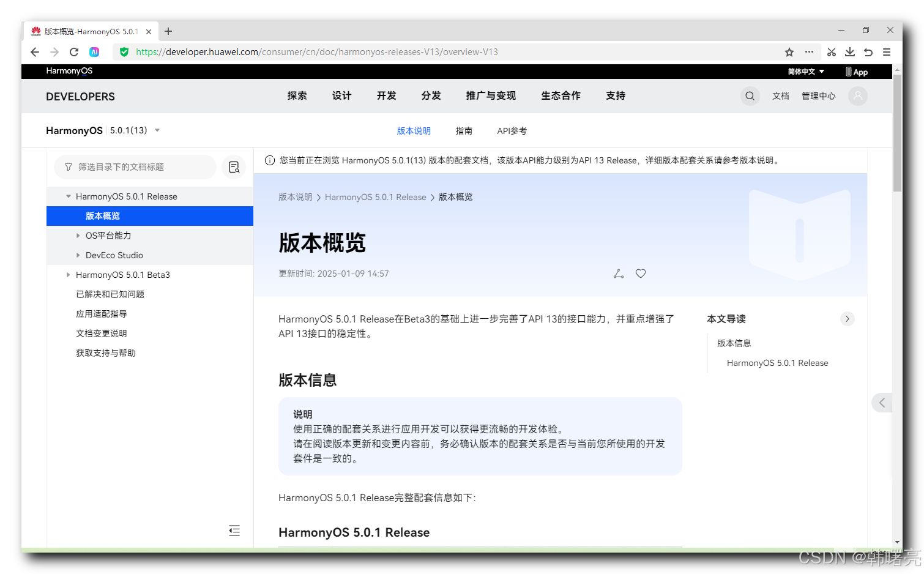Click the catalog search document icon
924x574 pixels.
click(x=234, y=167)
